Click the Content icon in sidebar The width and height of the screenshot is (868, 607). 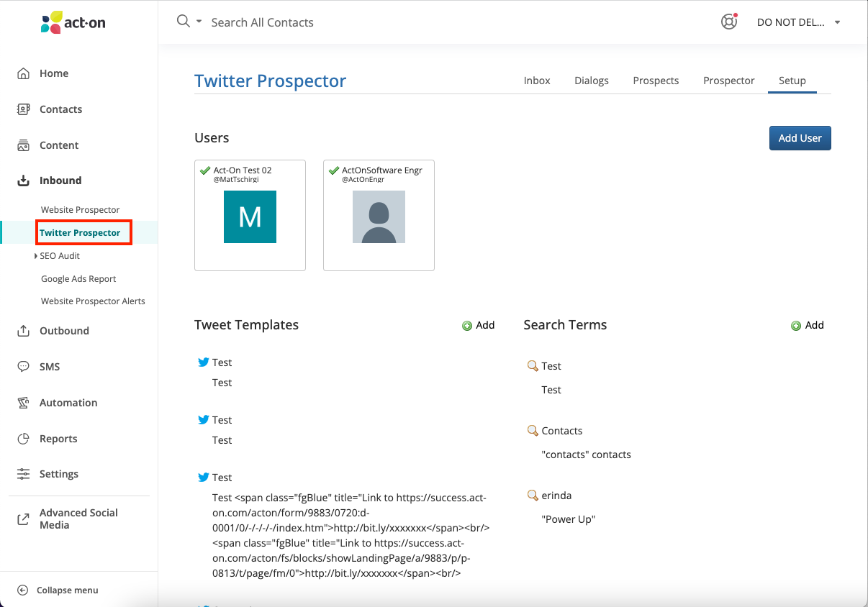24,145
